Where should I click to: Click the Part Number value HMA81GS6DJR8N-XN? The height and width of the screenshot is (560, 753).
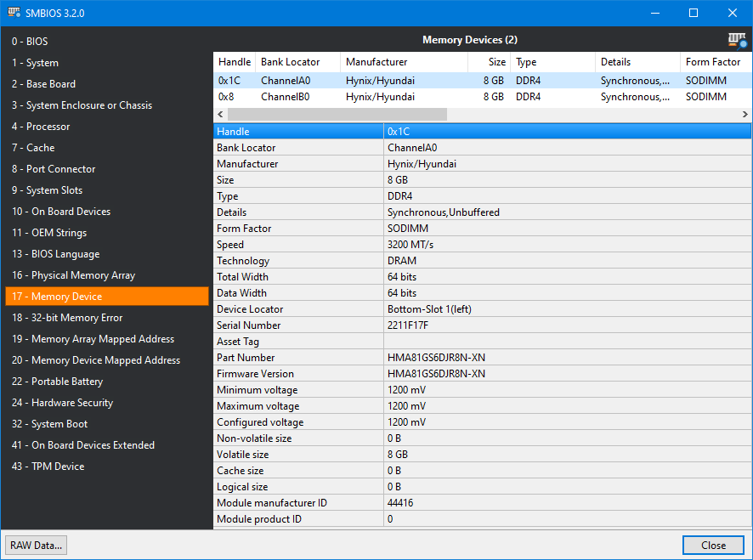436,358
